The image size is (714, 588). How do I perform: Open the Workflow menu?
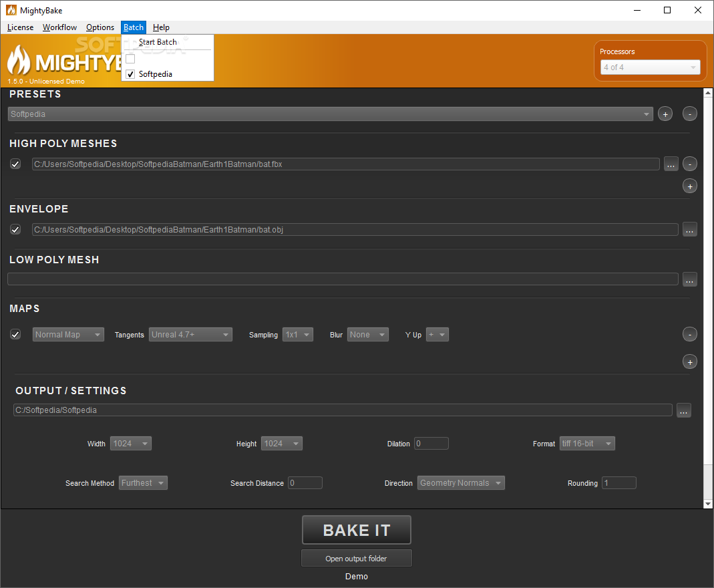click(x=59, y=27)
